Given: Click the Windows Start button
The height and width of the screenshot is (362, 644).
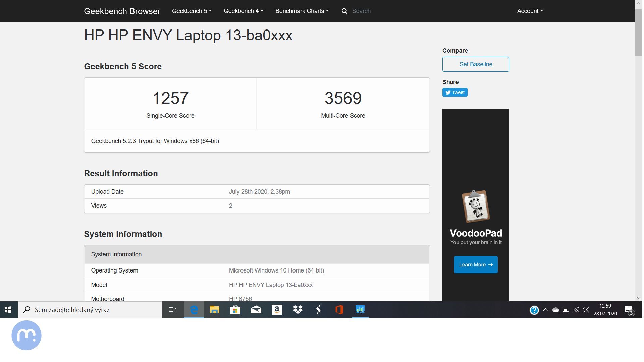Looking at the screenshot, I should (8, 310).
